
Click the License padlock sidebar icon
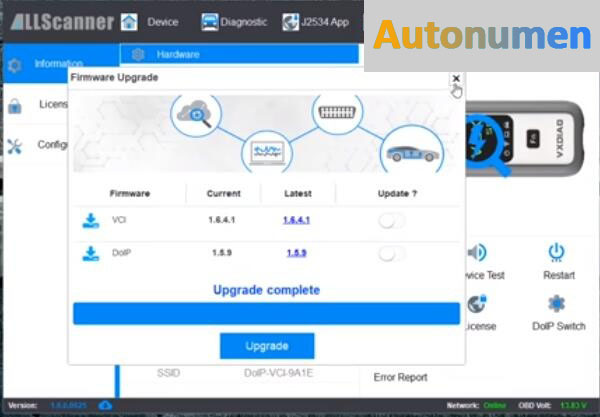[15, 106]
